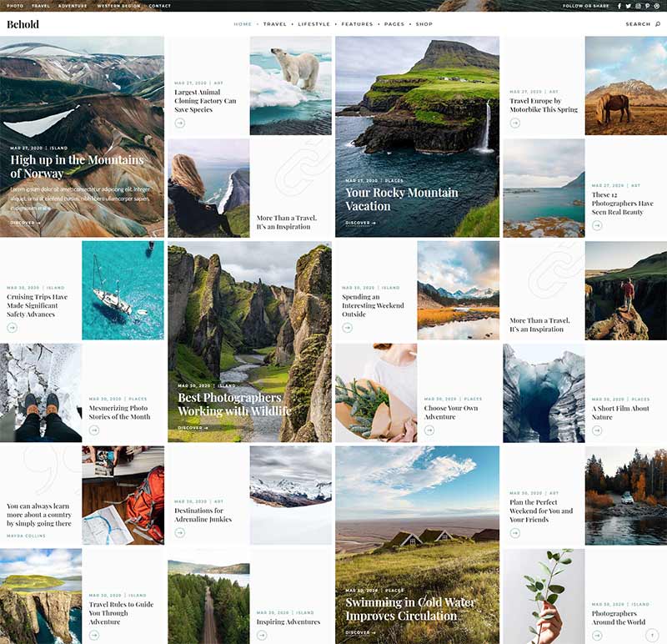Click arrow icon under Cruising Trips post
Screen dimensions: 667x644
point(12,328)
